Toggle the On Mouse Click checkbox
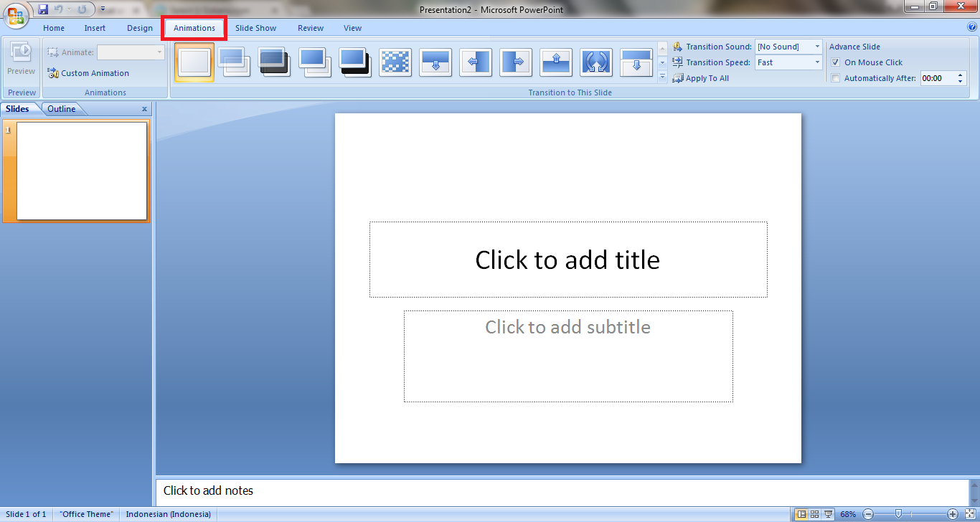This screenshot has width=980, height=522. pyautogui.click(x=835, y=62)
